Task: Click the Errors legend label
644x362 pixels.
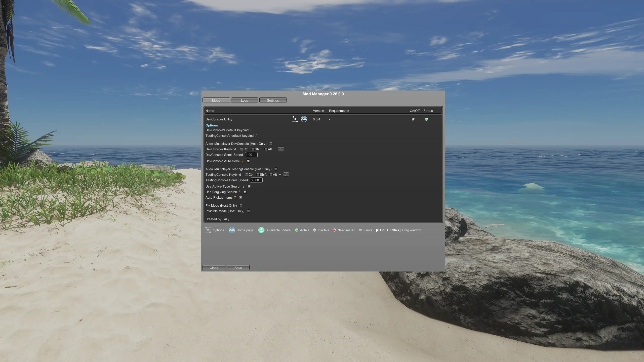Action: 368,230
